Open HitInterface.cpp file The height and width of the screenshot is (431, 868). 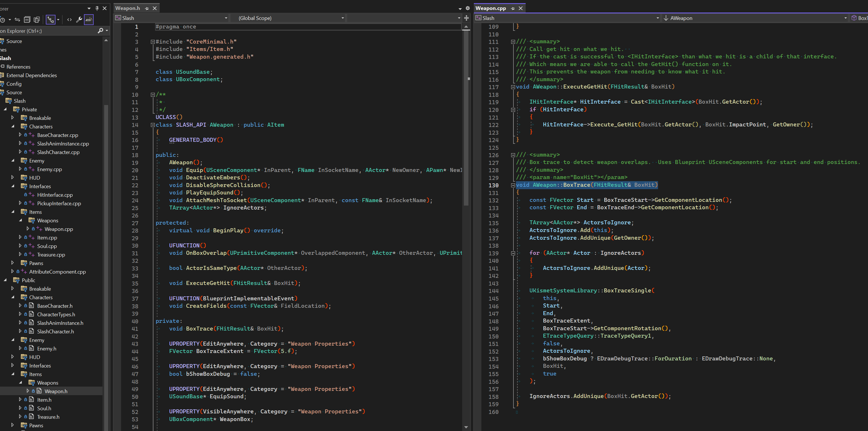click(x=55, y=195)
